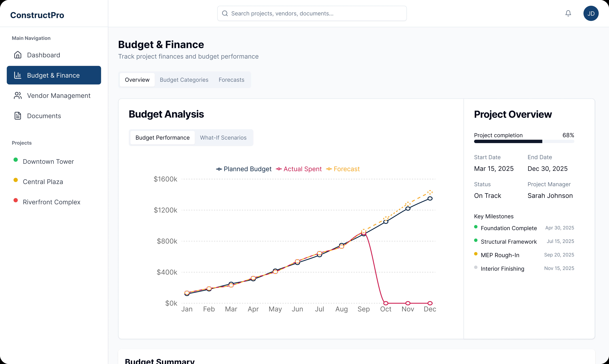Image resolution: width=609 pixels, height=364 pixels.
Task: Click the Vendor Management people icon
Action: [18, 96]
